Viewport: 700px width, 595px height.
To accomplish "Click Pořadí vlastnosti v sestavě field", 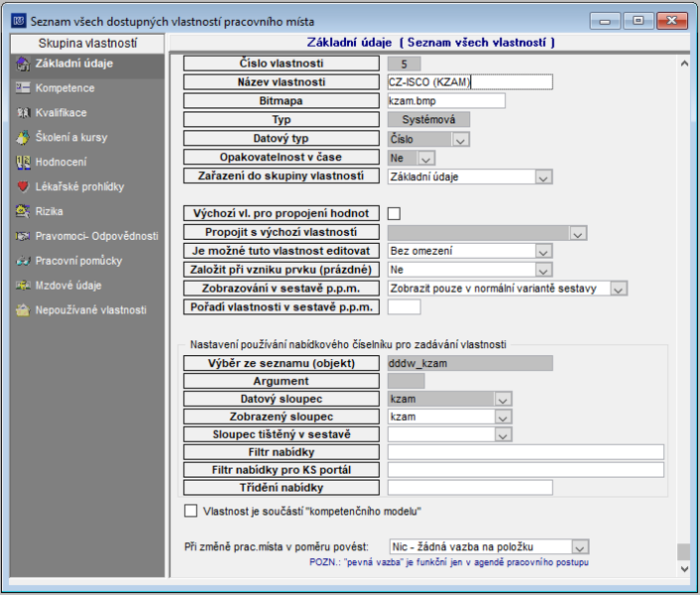I will pyautogui.click(x=404, y=307).
